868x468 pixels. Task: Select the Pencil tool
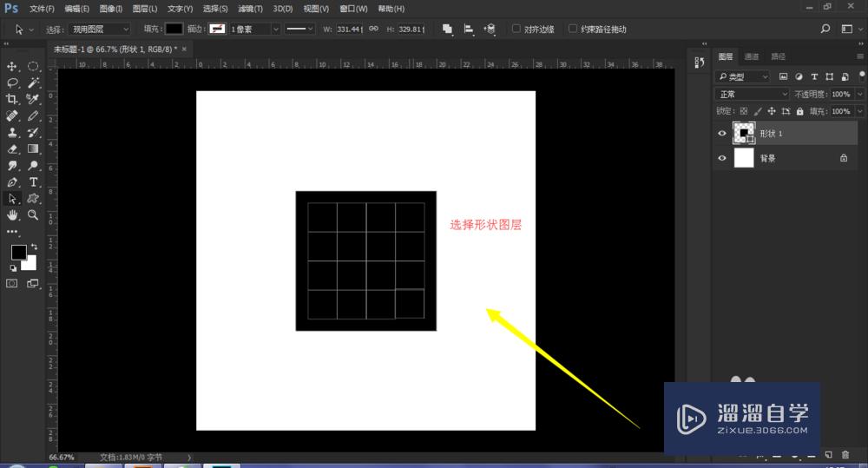click(x=33, y=115)
